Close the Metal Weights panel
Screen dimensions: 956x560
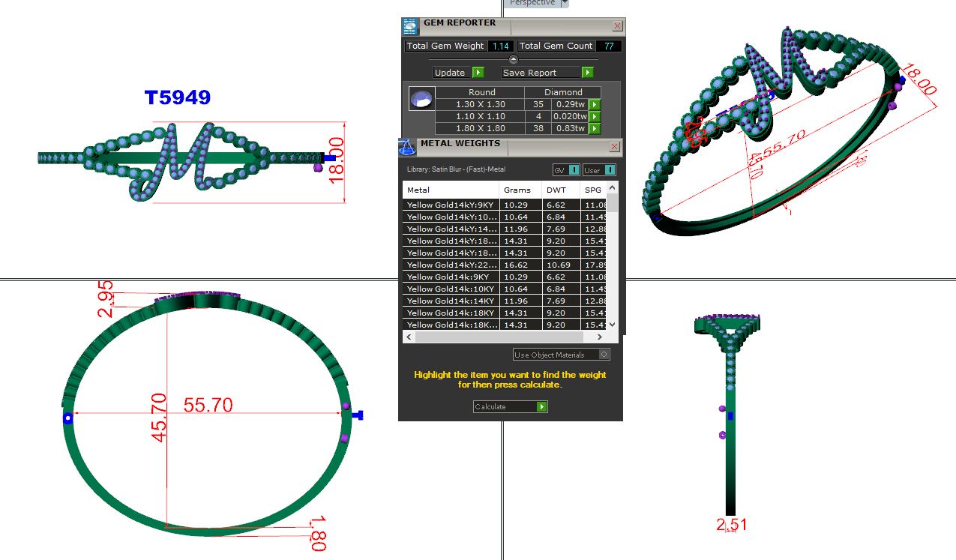tap(614, 147)
